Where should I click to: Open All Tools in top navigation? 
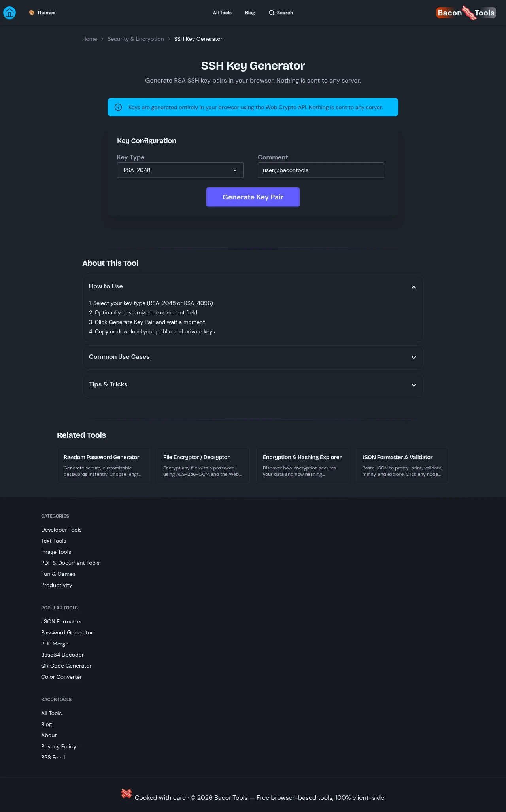point(222,13)
